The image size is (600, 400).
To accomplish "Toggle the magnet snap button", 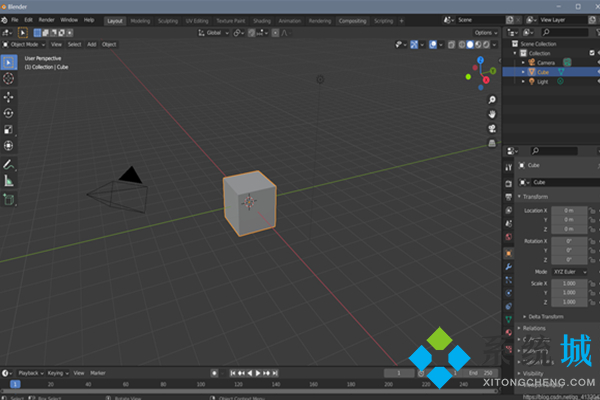I will (251, 33).
